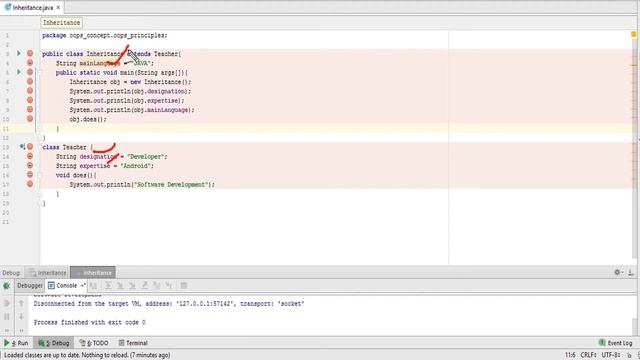Collapse main method fold on line 11

(40, 129)
